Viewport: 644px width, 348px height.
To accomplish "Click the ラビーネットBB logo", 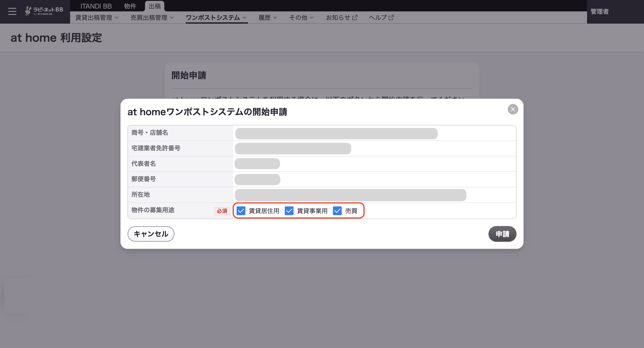I will tap(44, 11).
